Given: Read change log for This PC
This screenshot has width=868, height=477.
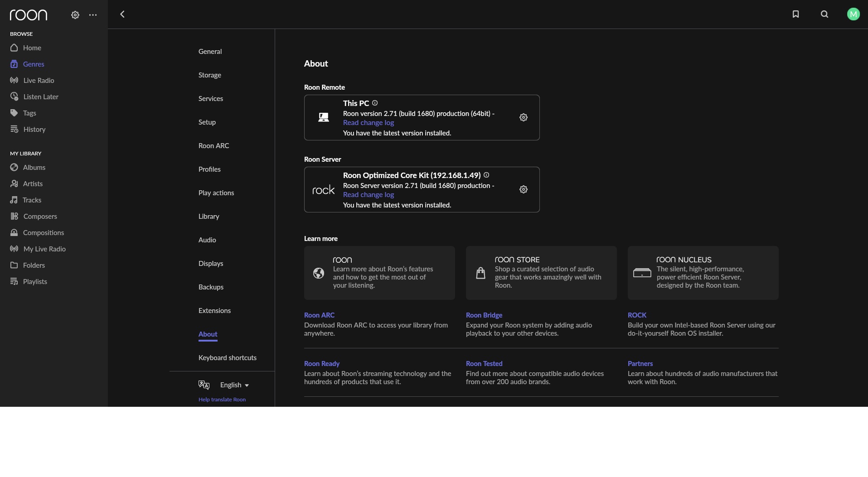Looking at the screenshot, I should 369,123.
